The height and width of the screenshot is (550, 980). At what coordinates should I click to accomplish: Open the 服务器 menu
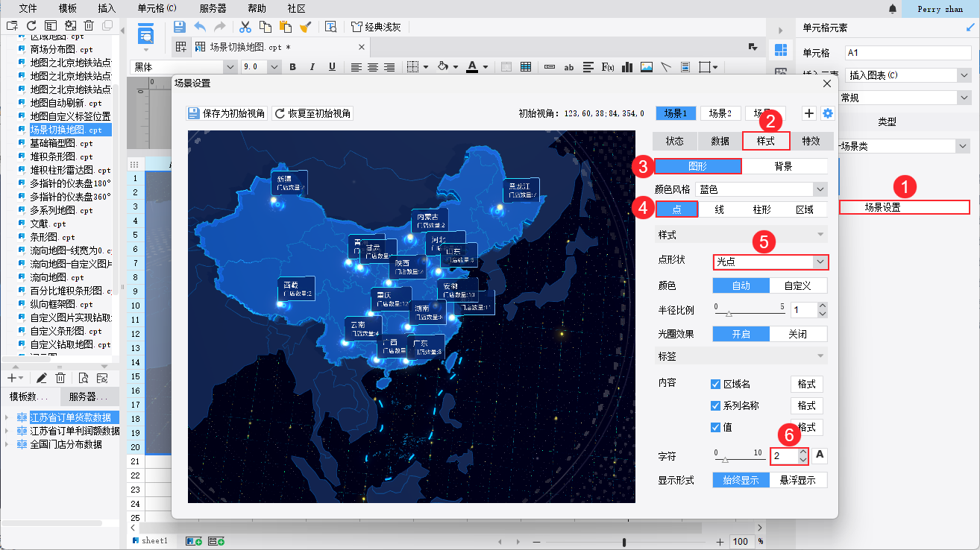(x=213, y=8)
